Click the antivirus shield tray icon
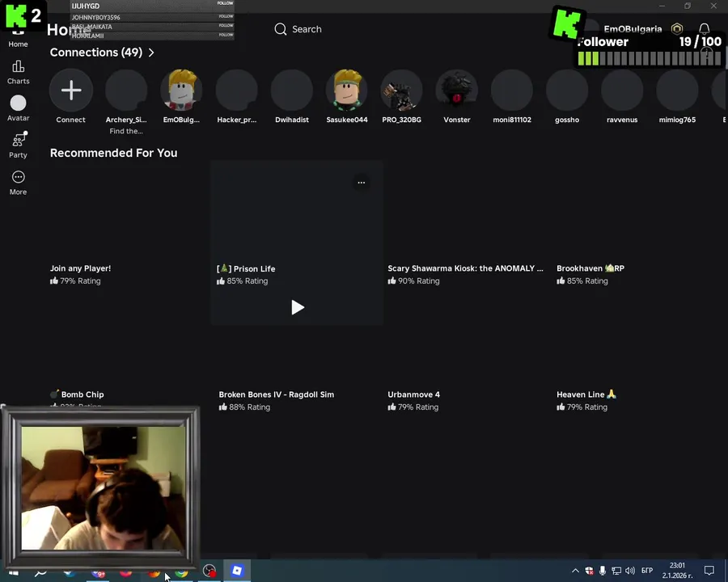Image resolution: width=728 pixels, height=582 pixels. click(589, 571)
